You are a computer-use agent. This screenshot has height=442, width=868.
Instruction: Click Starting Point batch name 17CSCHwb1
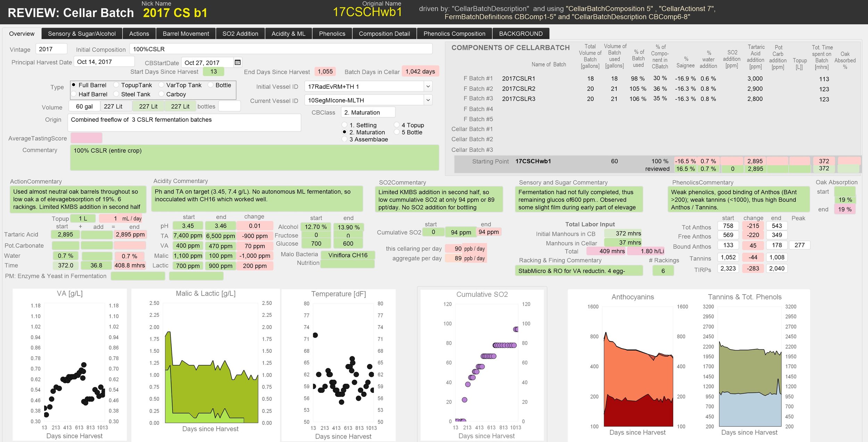tap(533, 161)
